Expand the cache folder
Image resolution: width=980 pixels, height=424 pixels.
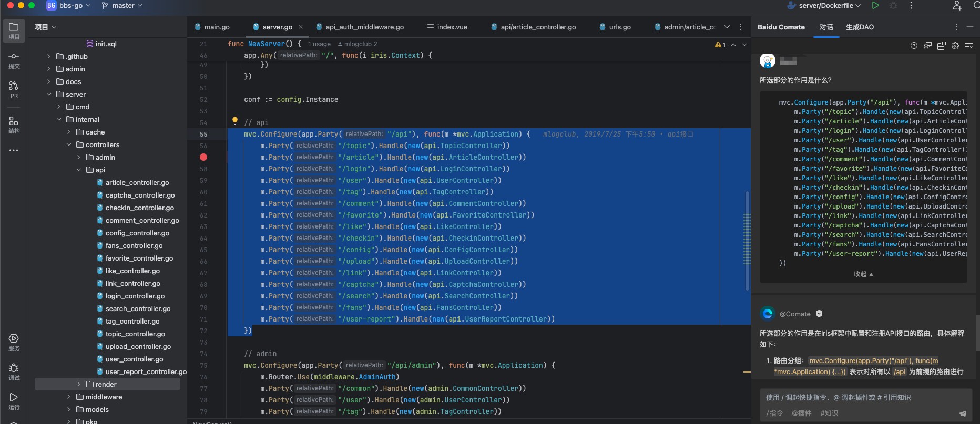click(x=69, y=132)
